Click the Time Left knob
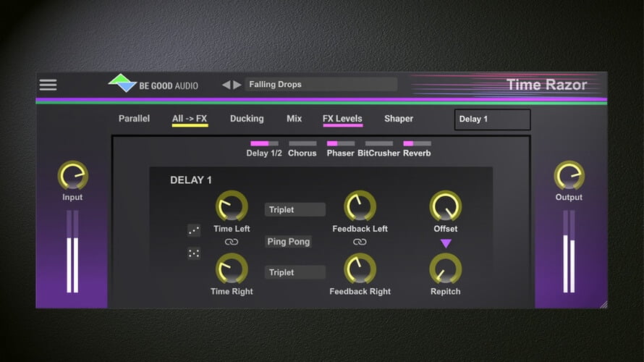This screenshot has width=644, height=362. (x=232, y=206)
